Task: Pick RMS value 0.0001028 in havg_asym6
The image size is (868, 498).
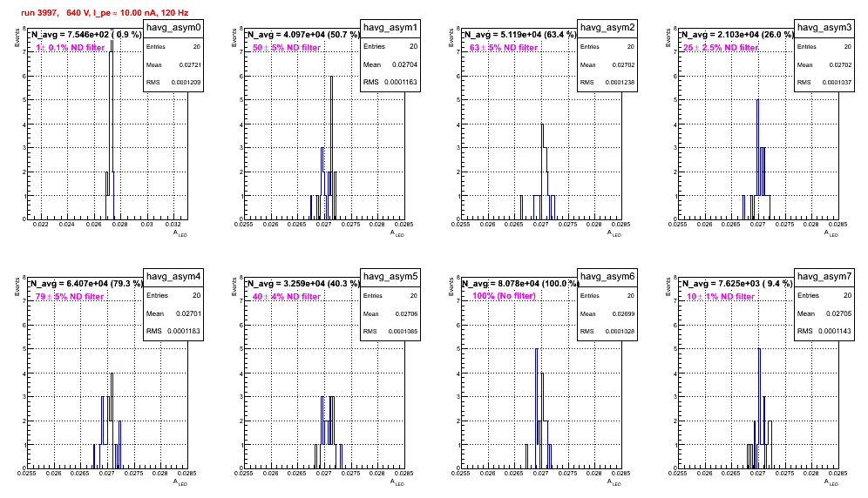Action: coord(620,332)
